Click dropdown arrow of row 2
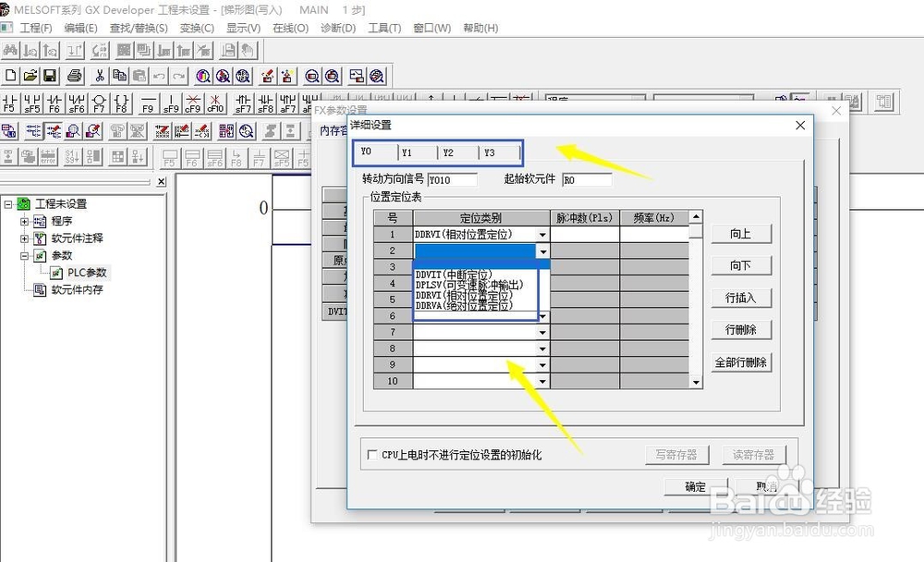Image resolution: width=924 pixels, height=562 pixels. click(x=542, y=251)
